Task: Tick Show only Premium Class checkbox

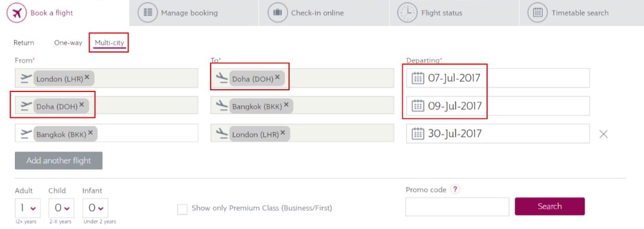Action: [x=182, y=209]
